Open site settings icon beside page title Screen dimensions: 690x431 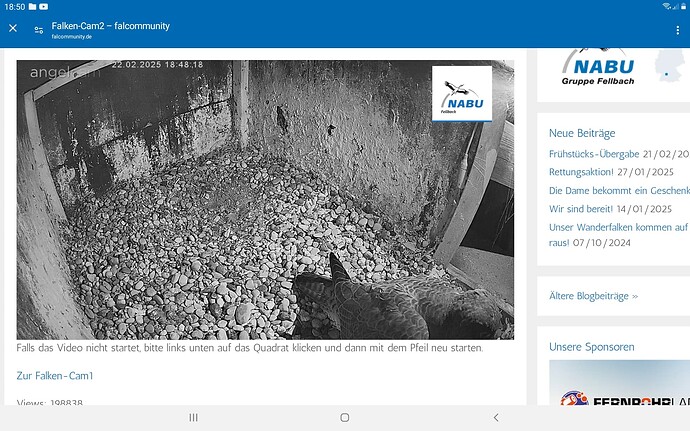click(x=39, y=29)
